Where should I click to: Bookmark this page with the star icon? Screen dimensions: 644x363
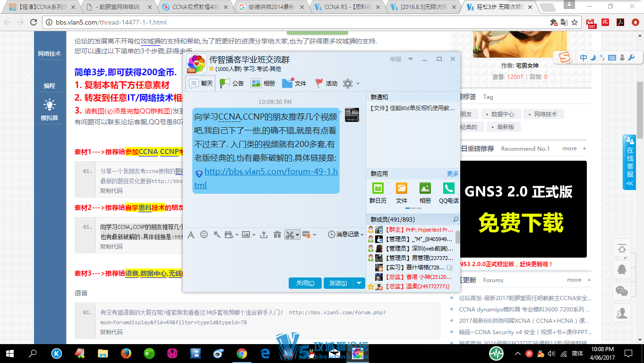[575, 22]
